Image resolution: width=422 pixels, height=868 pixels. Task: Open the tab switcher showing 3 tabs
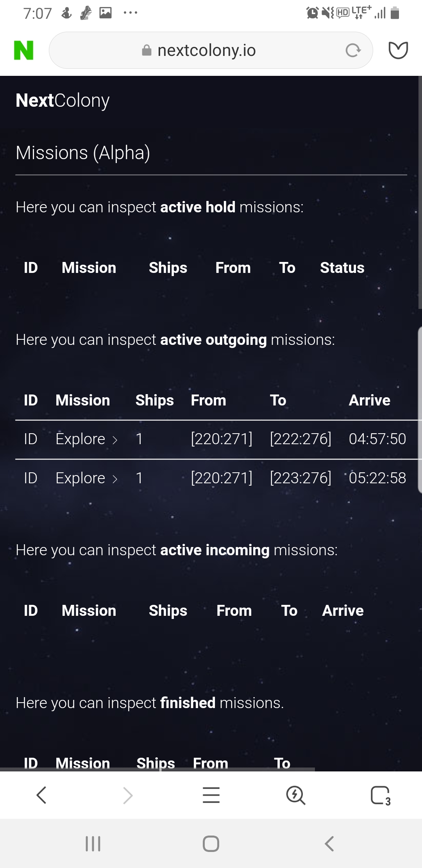[381, 795]
